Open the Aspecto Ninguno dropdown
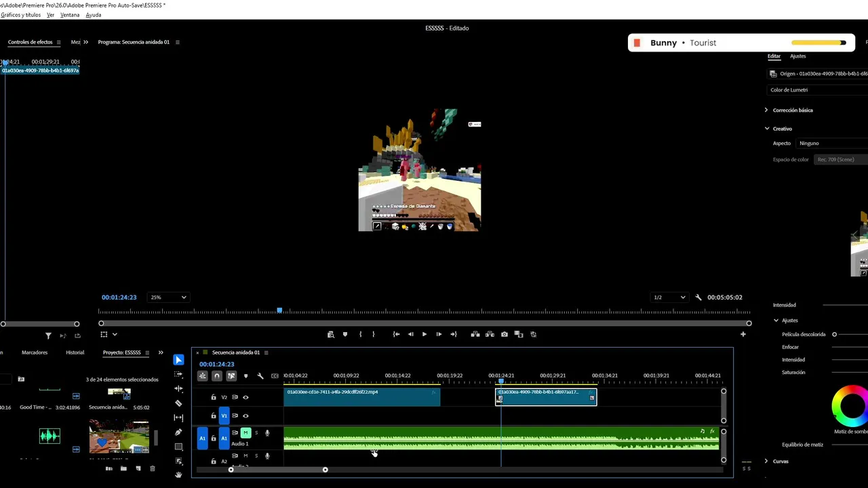 pyautogui.click(x=833, y=143)
